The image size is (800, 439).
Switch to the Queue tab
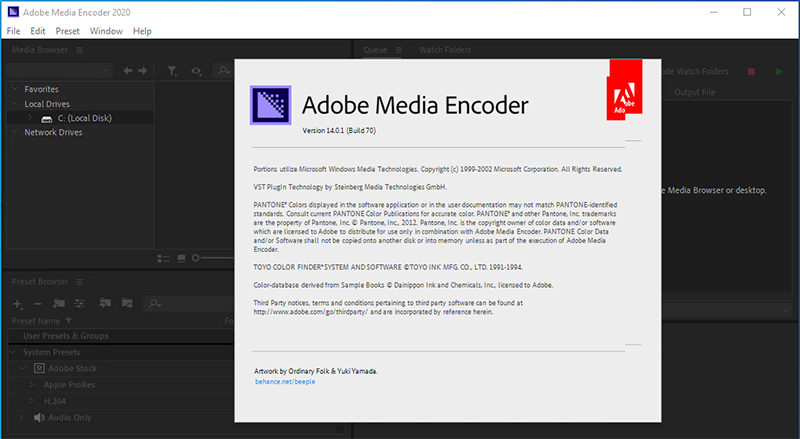coord(376,50)
